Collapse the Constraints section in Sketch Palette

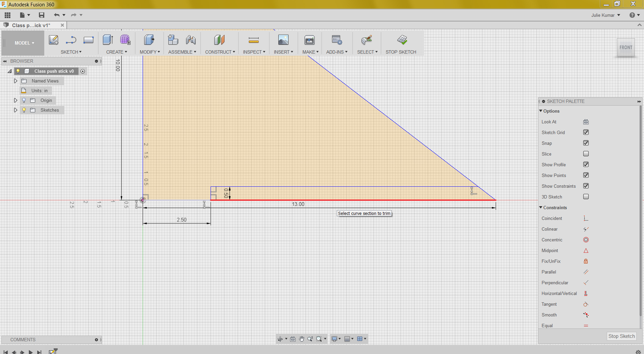[541, 208]
